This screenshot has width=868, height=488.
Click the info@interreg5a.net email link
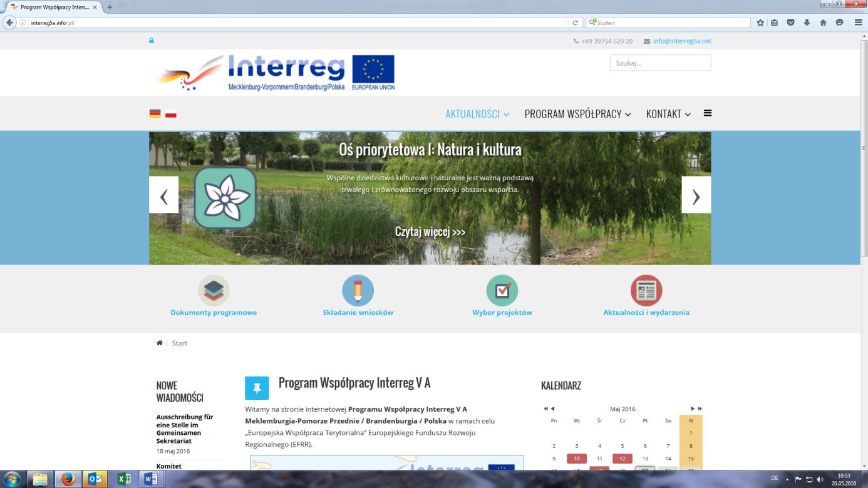pyautogui.click(x=682, y=41)
